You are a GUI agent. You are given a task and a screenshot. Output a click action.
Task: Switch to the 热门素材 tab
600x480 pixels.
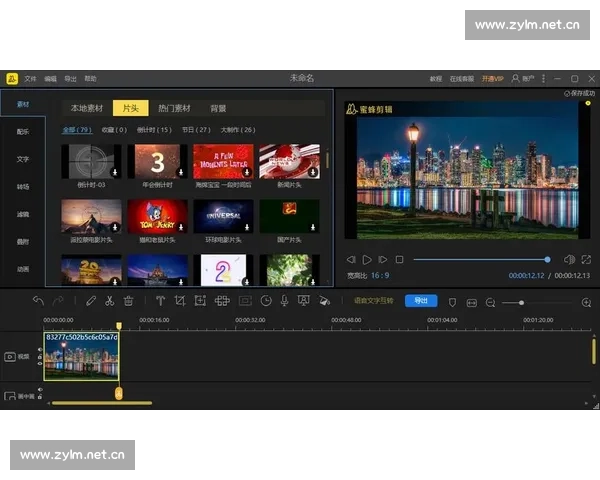(174, 108)
